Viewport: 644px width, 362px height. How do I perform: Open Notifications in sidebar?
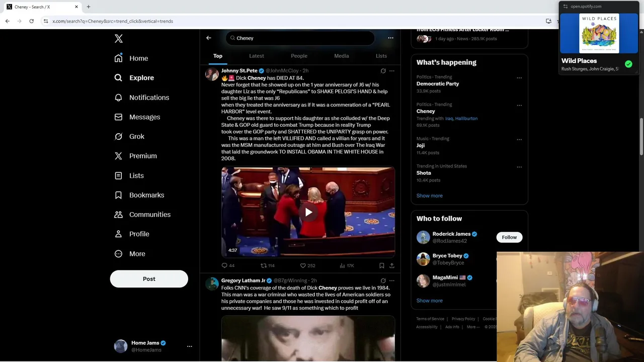[x=141, y=98]
